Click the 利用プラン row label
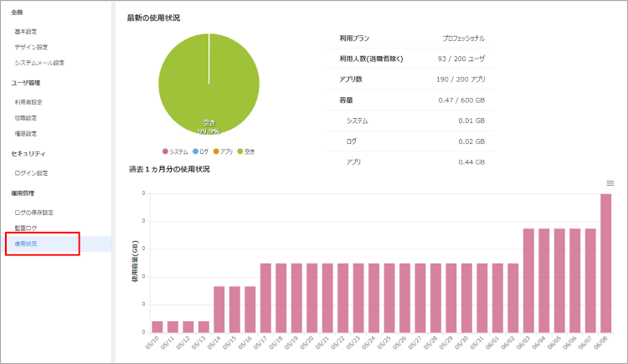 tap(354, 38)
